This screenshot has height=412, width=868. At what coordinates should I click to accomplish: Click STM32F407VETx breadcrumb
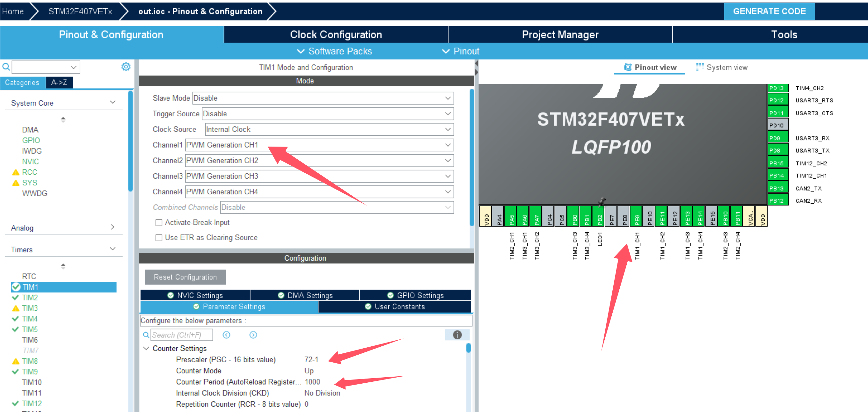tap(80, 11)
